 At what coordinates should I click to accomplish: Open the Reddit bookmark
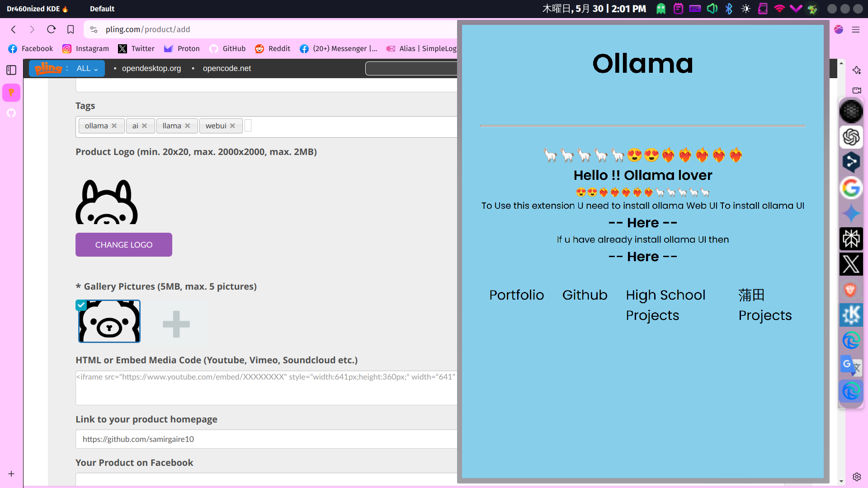tap(273, 49)
